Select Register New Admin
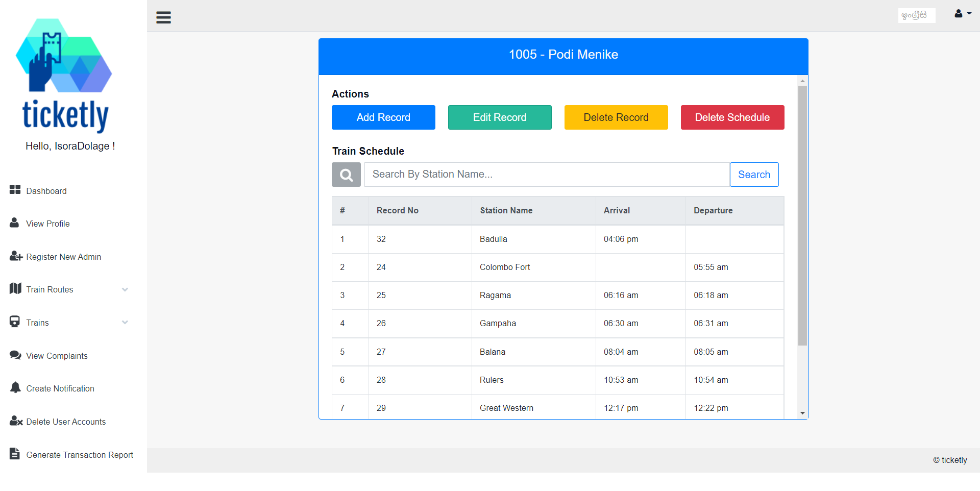The width and height of the screenshot is (980, 491). pyautogui.click(x=64, y=257)
